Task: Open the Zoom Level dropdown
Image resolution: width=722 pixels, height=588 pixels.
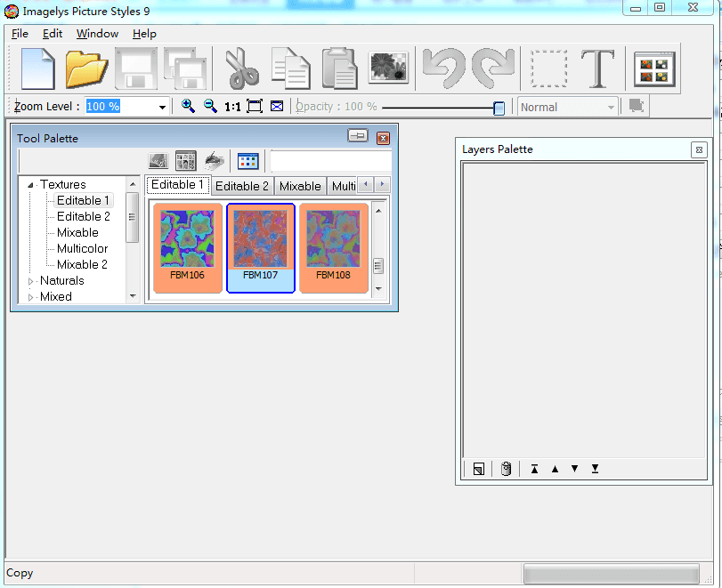Action: point(162,107)
